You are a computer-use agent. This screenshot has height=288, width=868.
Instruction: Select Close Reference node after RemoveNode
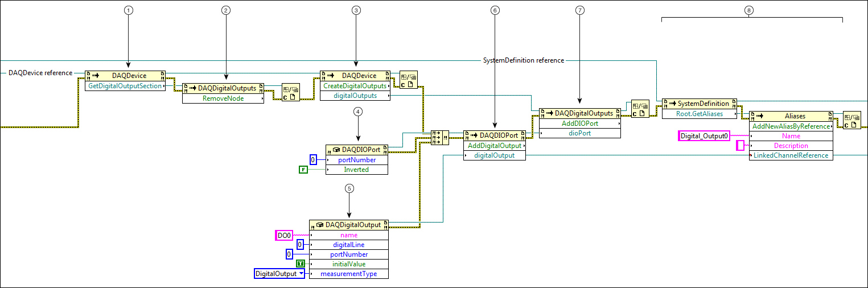[290, 92]
